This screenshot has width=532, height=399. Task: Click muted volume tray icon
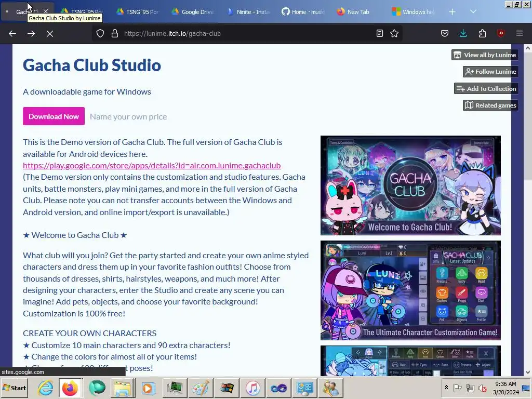(482, 388)
